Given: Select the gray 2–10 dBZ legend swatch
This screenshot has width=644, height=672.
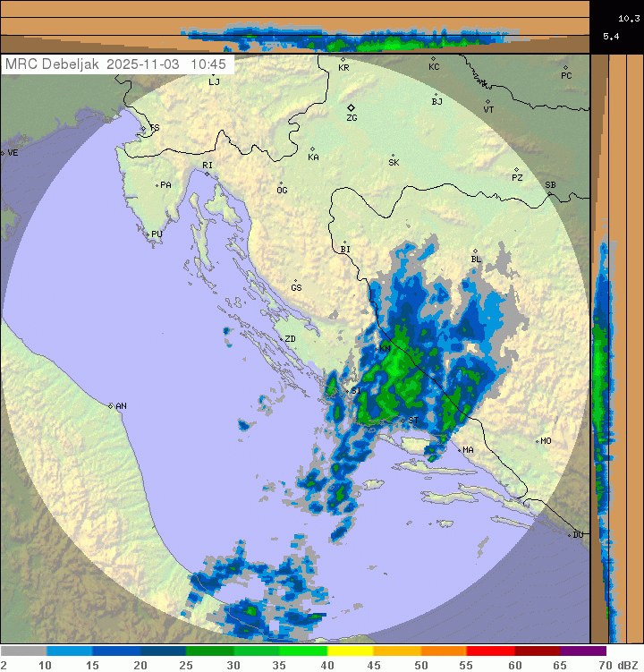Looking at the screenshot, I should 24,651.
